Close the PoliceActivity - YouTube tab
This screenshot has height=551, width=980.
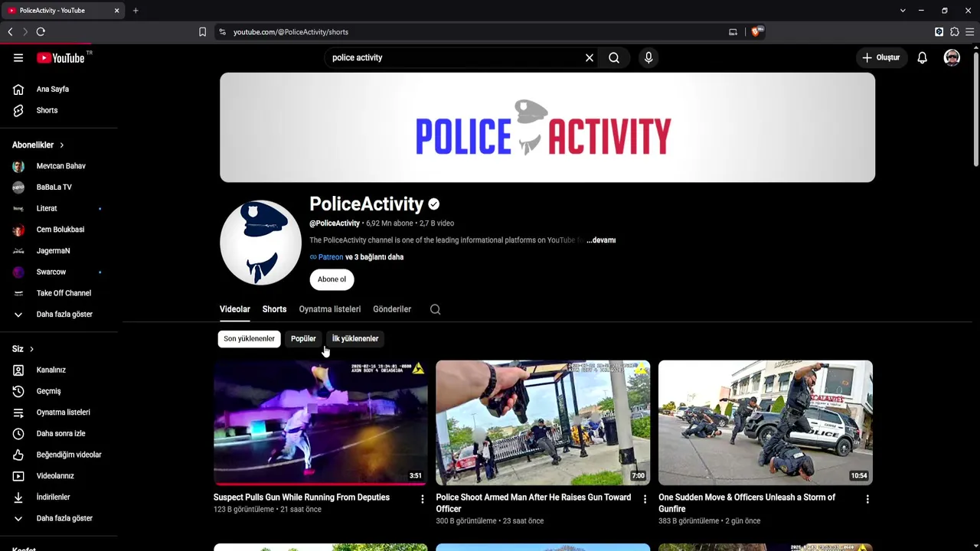pyautogui.click(x=116, y=11)
